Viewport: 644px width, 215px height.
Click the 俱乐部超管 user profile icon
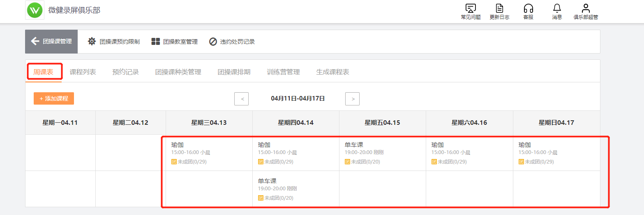(x=586, y=8)
